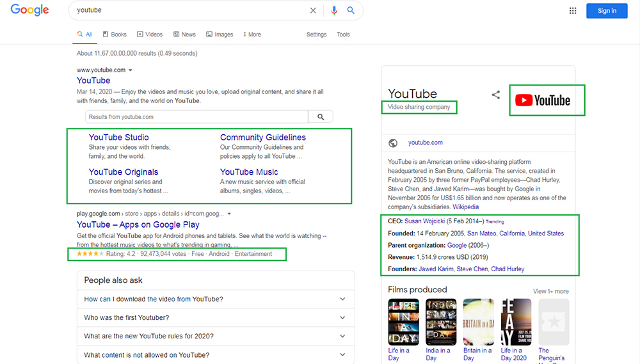Click the Steve Chen founder link
The width and height of the screenshot is (640, 364).
[x=472, y=269]
